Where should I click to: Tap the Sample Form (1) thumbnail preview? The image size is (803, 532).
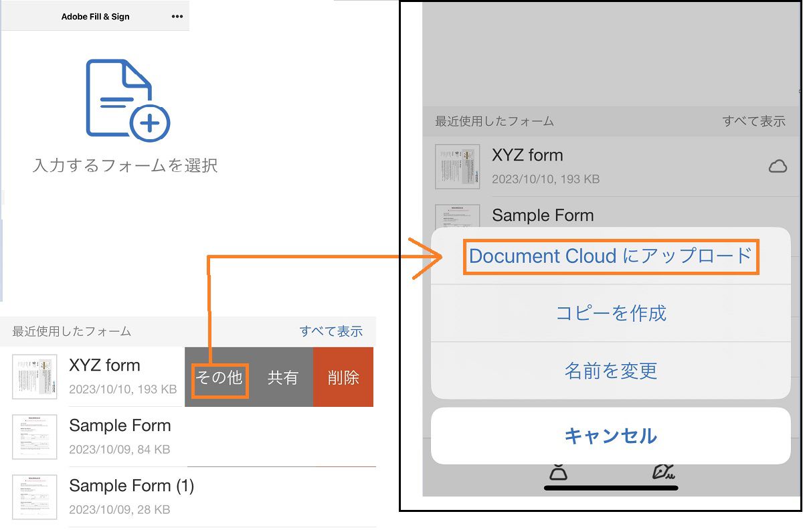tap(34, 497)
